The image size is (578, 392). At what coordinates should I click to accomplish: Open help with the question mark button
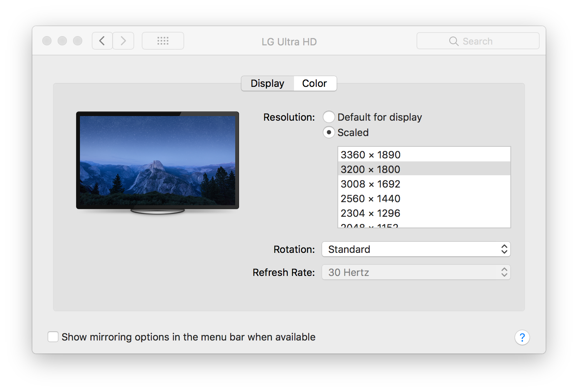click(522, 337)
